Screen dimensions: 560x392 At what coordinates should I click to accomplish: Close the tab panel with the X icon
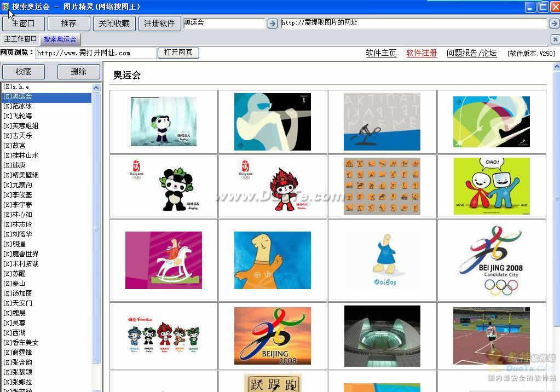555,39
